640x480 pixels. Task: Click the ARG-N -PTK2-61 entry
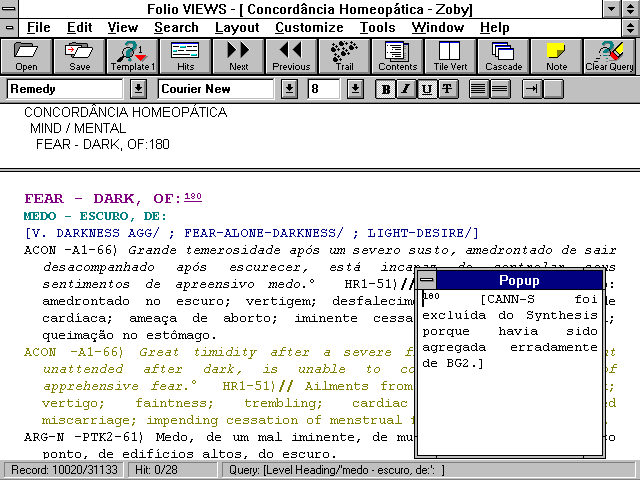[218, 445]
